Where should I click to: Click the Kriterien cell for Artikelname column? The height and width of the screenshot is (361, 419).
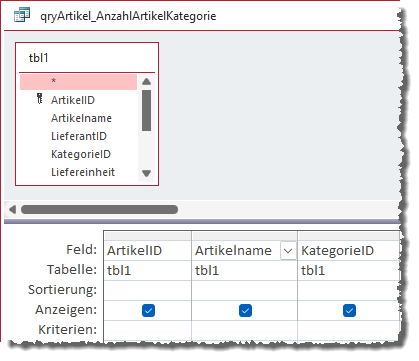click(244, 330)
